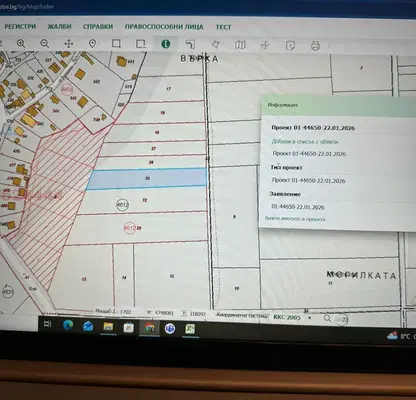
Task: Click parcel 9 on the map
Action: click(234, 217)
